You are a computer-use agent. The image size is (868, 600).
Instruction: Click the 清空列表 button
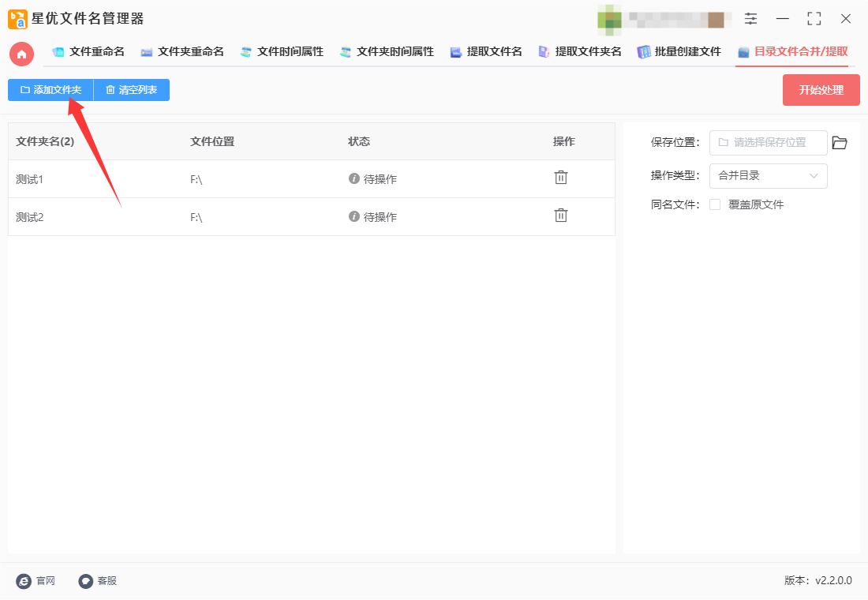[x=132, y=90]
